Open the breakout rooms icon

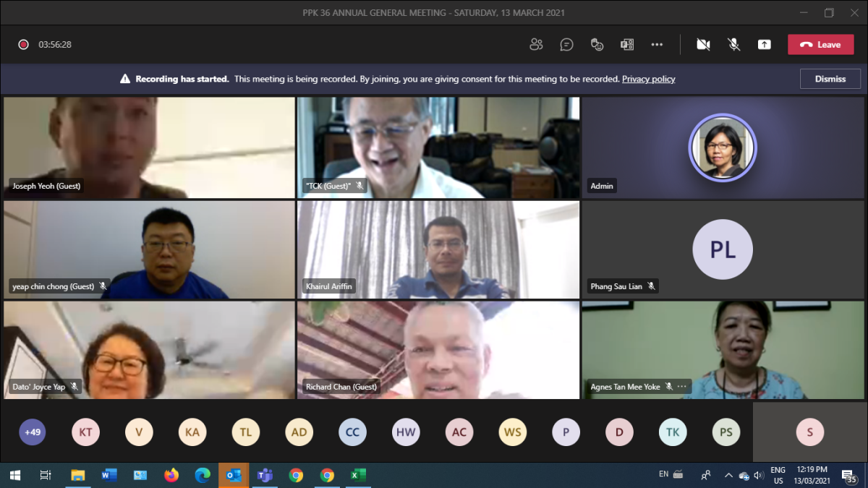pyautogui.click(x=627, y=44)
